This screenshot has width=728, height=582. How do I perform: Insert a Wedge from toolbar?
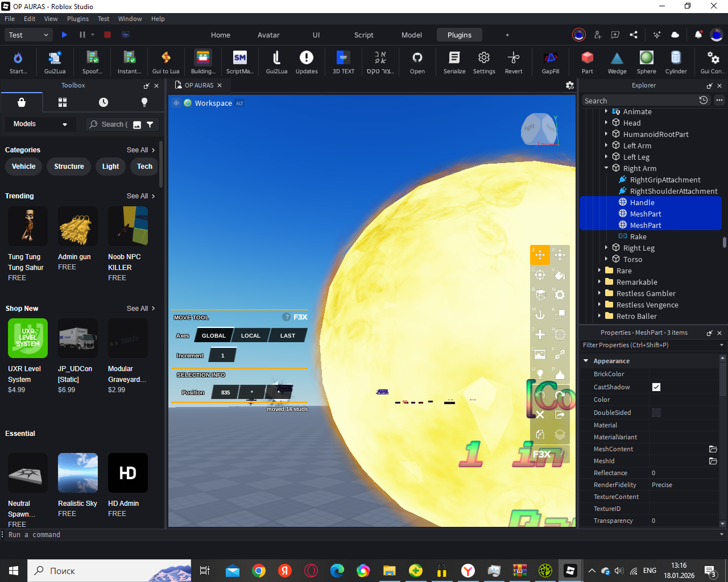tap(617, 61)
